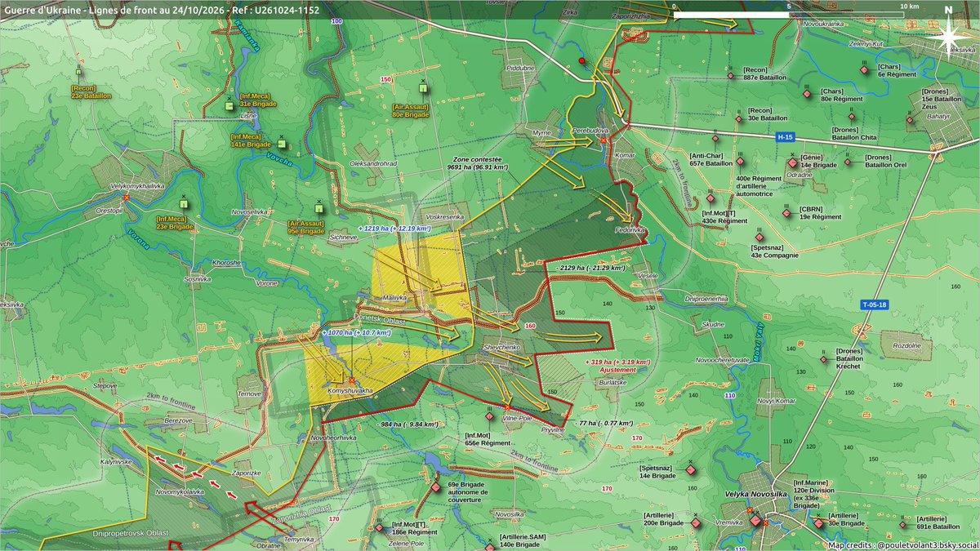Click the 656e Régiment unit marker
This screenshot has height=551, width=980.
[x=489, y=416]
